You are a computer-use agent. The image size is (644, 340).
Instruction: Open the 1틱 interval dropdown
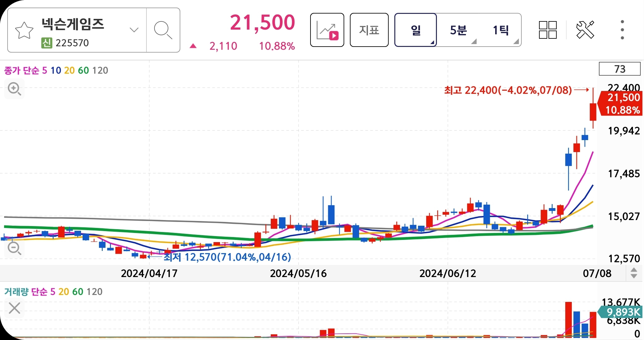point(501,30)
